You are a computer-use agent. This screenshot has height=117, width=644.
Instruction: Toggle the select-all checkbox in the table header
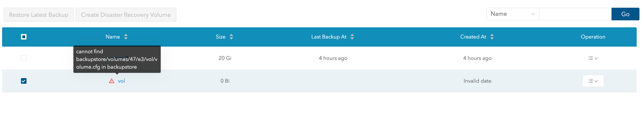click(x=24, y=37)
